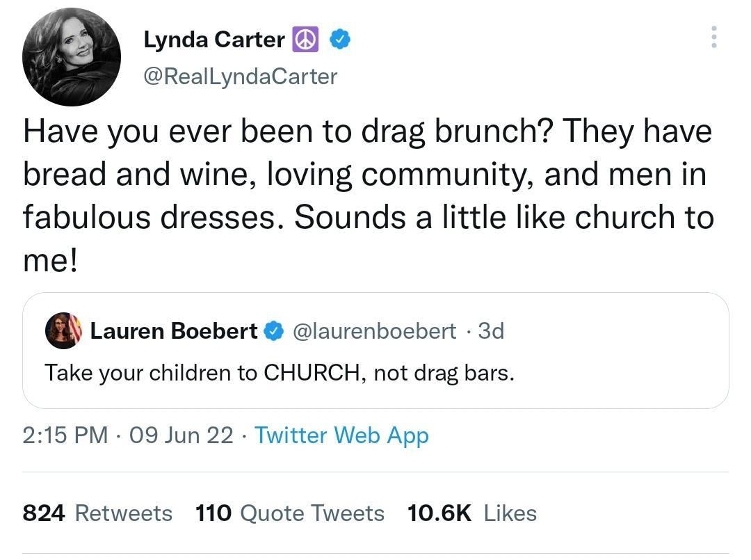Viewport: 751px width, 560px height.
Task: Click the @laurenboebert handle
Action: coord(375,331)
